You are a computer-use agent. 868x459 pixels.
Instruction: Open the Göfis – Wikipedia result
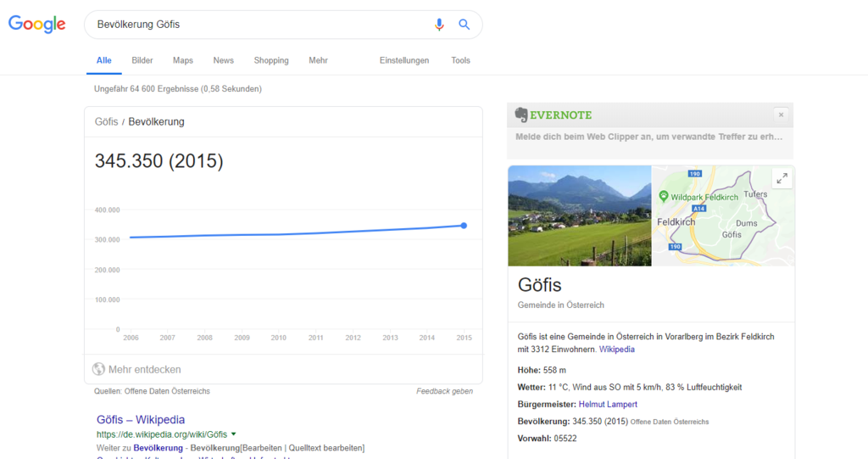tap(141, 419)
